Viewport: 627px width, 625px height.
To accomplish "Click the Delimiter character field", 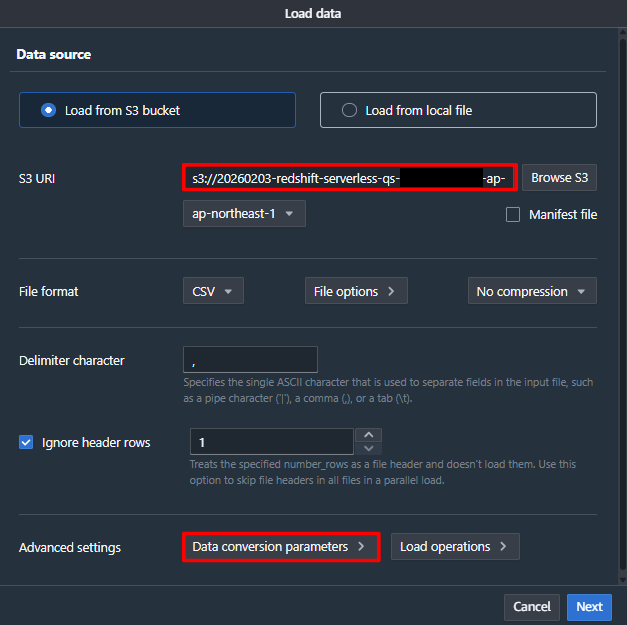I will tap(250, 360).
